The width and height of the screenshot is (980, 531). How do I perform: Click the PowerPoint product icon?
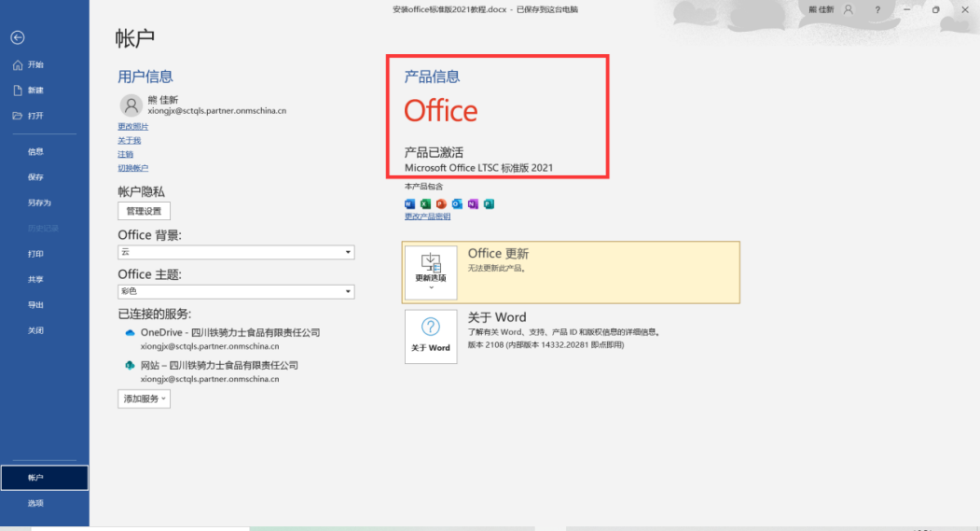(x=441, y=203)
